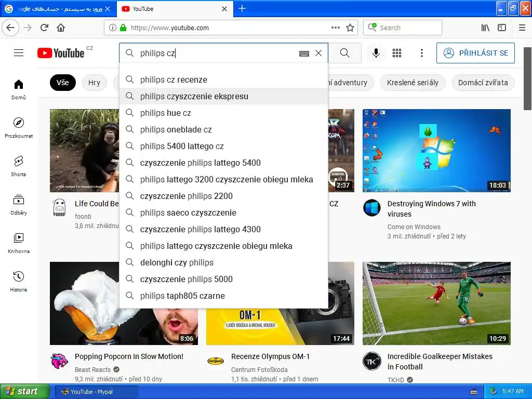Image resolution: width=532 pixels, height=399 pixels.
Task: Clear the search query with the X
Action: click(318, 53)
